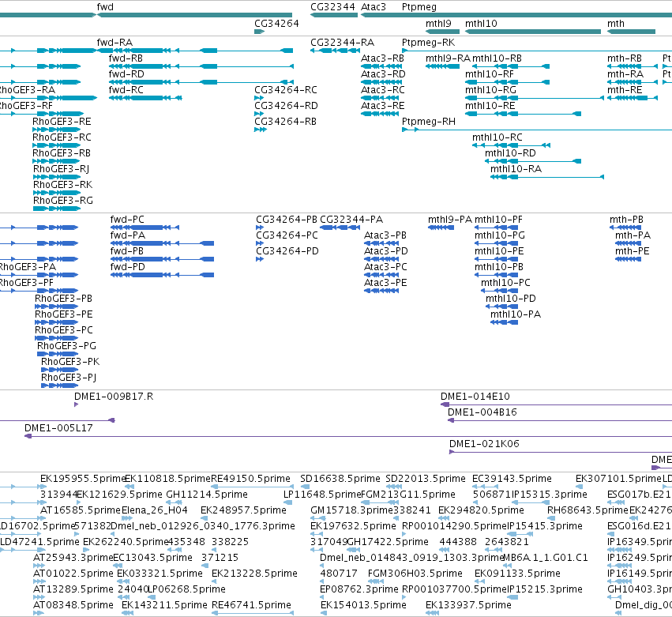Open the Atac3-RE transcript label
The width and height of the screenshot is (672, 617).
(x=383, y=106)
